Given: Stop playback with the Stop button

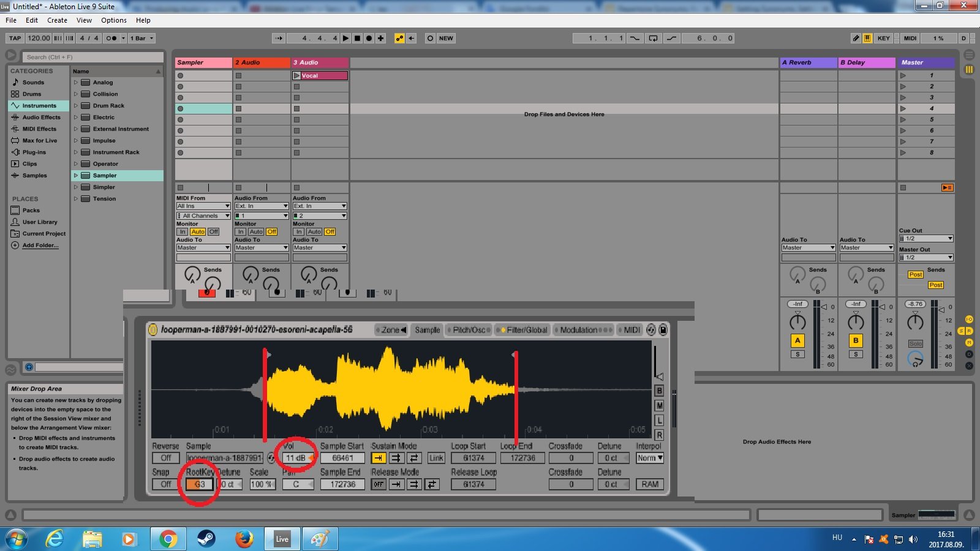Looking at the screenshot, I should (358, 38).
